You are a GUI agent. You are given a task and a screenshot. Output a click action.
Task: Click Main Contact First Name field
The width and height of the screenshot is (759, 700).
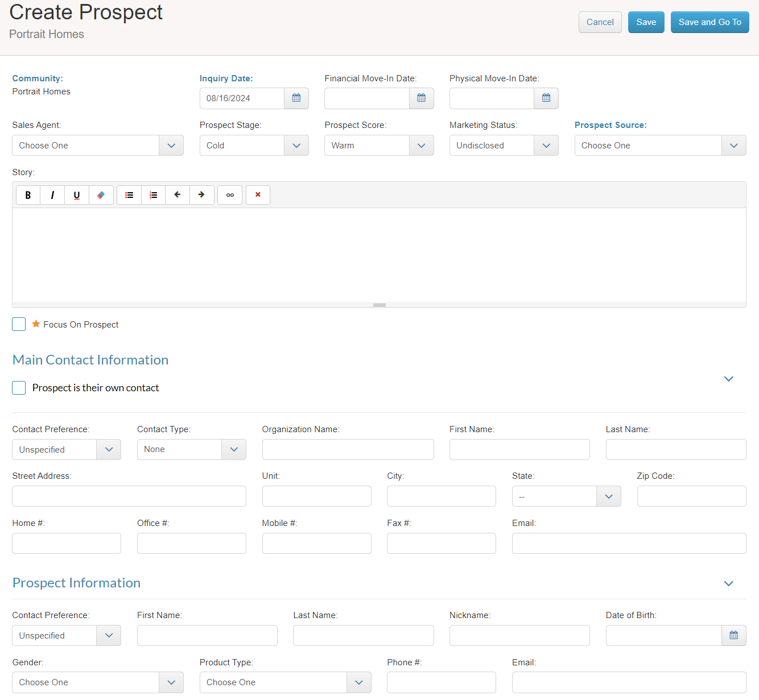click(x=519, y=450)
